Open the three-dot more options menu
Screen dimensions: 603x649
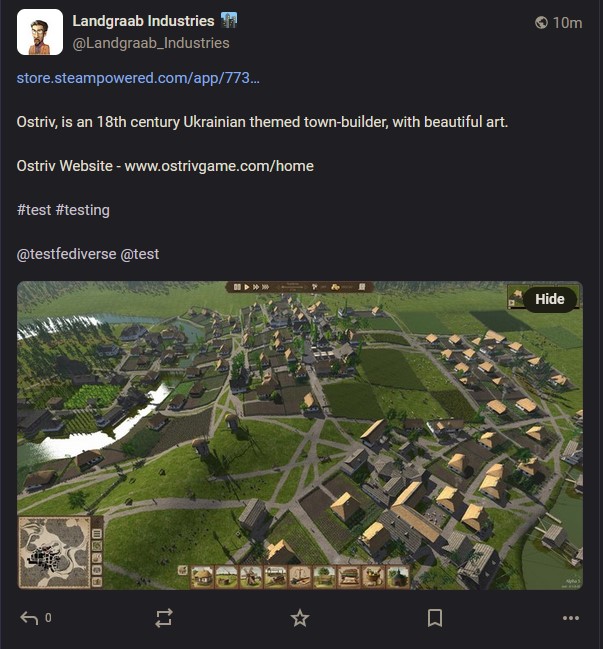tap(571, 618)
